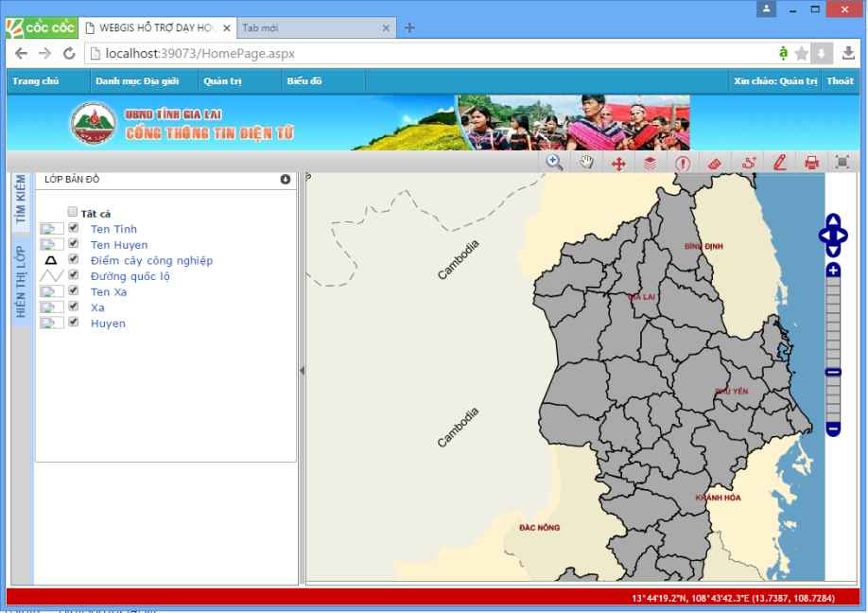Select the add-polygon nodes tool
This screenshot has height=613, width=868.
(x=749, y=163)
